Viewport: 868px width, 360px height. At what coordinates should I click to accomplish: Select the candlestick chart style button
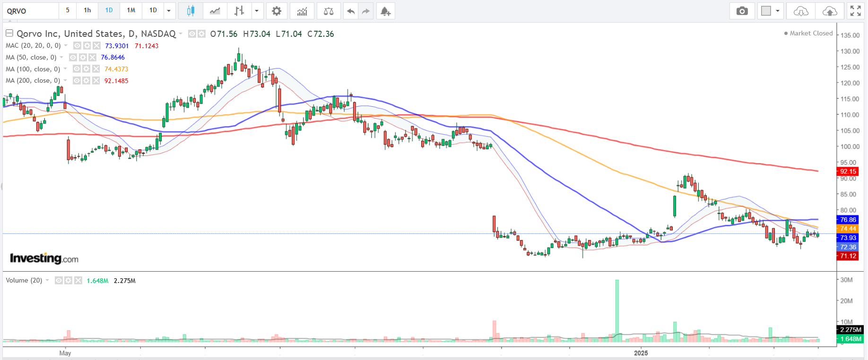click(x=191, y=11)
